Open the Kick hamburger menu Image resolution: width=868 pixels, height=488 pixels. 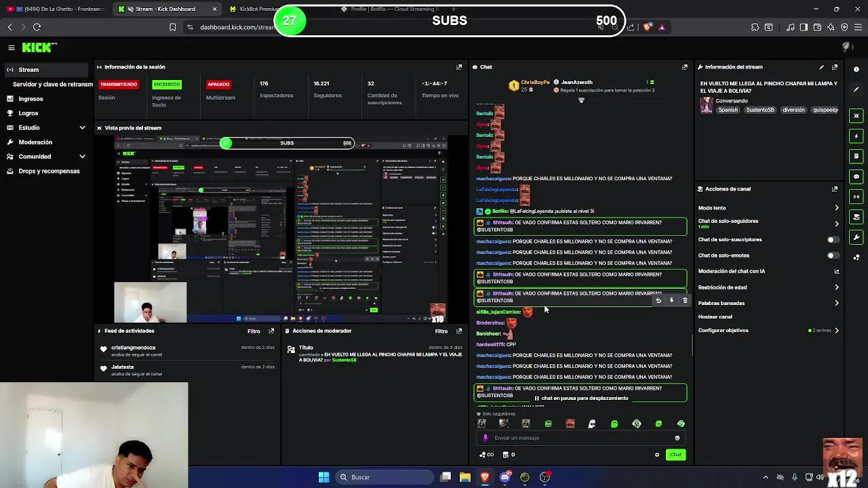pyautogui.click(x=12, y=47)
